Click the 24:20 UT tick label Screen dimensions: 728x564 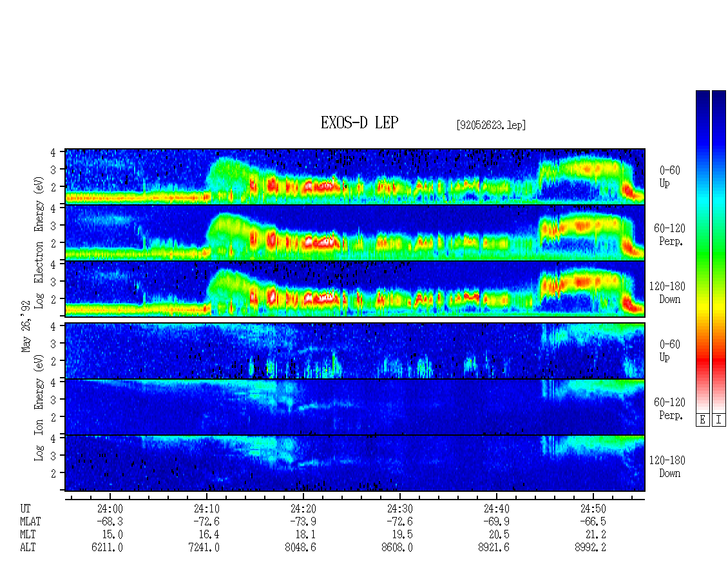pyautogui.click(x=303, y=509)
